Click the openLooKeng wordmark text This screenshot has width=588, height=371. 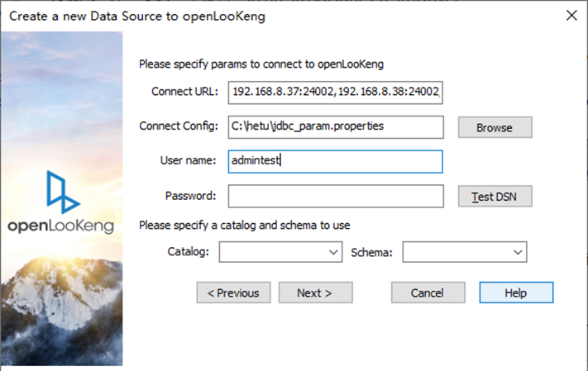[60, 226]
